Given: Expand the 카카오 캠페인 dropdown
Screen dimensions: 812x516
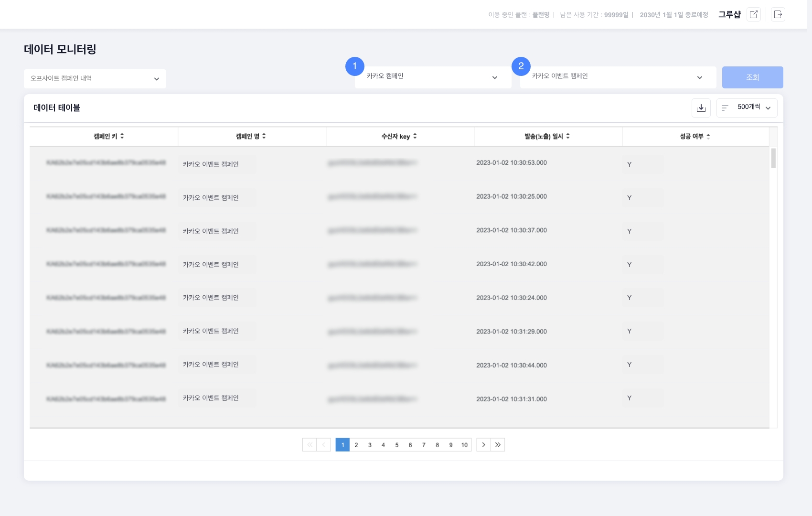Looking at the screenshot, I should click(x=432, y=77).
